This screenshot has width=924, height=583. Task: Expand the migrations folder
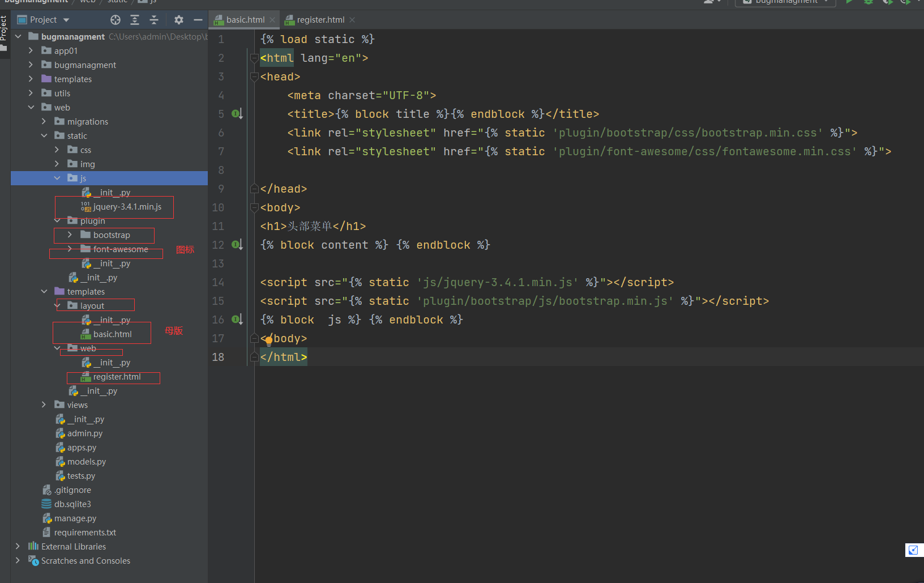point(44,122)
